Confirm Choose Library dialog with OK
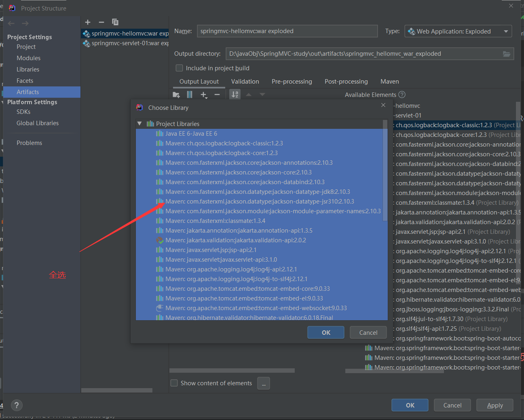This screenshot has height=420, width=524. (326, 332)
